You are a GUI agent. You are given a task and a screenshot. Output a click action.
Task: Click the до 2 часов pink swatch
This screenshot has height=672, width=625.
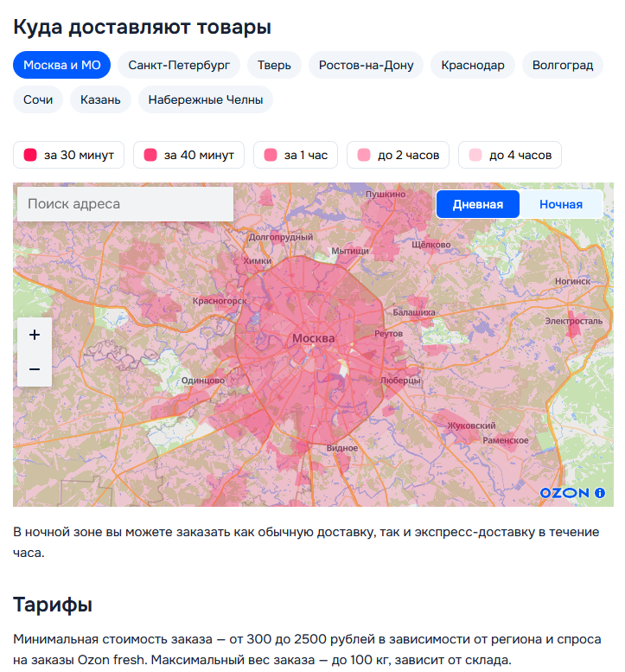[364, 155]
